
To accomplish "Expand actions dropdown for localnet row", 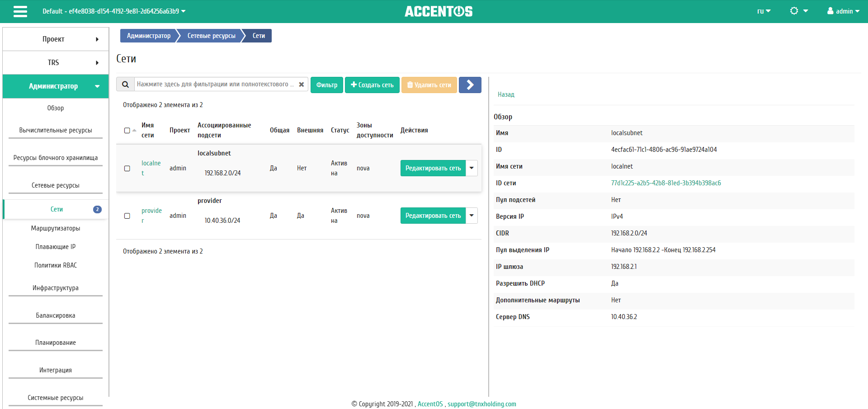I will coord(472,168).
